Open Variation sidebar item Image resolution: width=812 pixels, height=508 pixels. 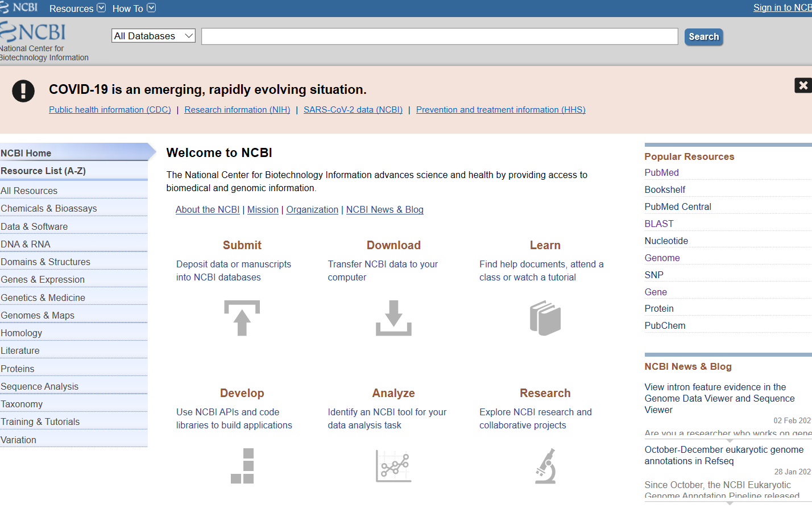click(74, 440)
